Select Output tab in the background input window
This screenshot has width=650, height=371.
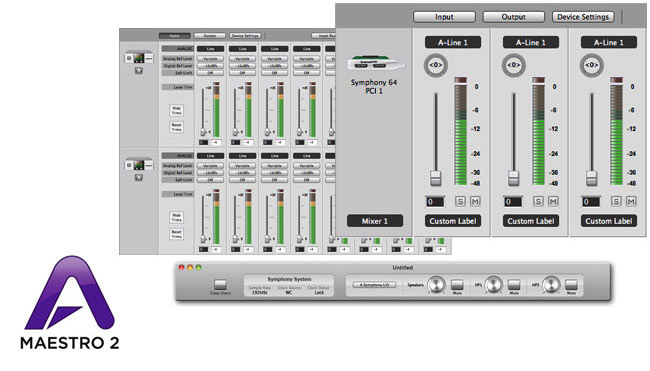tap(210, 36)
